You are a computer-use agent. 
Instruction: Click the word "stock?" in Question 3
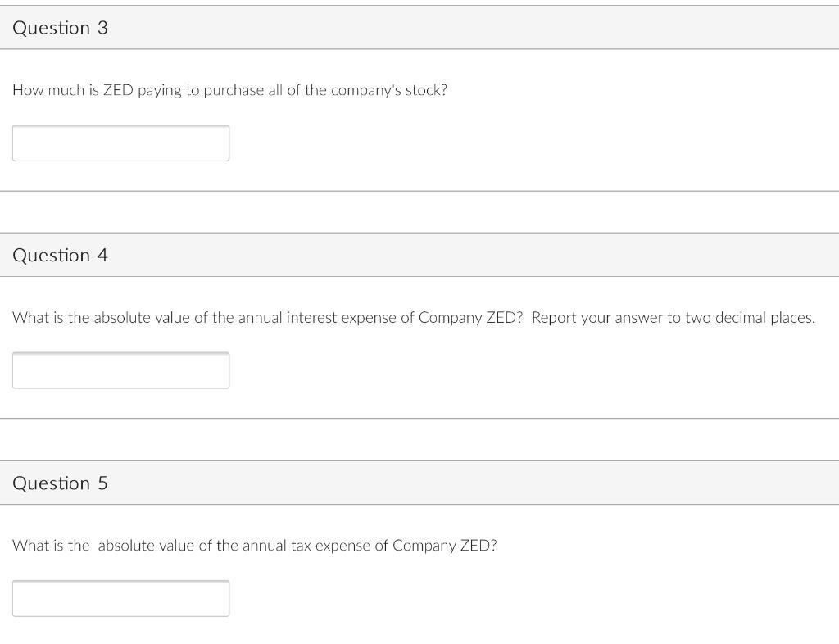click(429, 90)
